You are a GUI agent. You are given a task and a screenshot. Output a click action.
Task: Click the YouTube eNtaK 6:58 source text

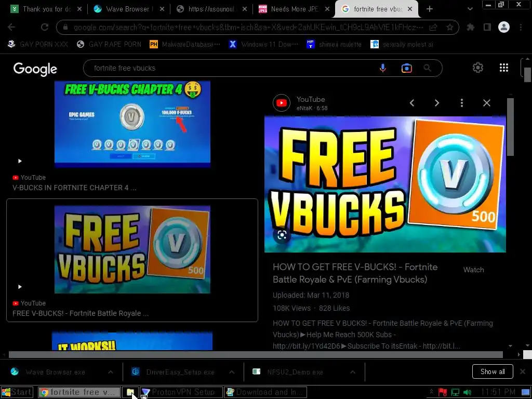312,103
